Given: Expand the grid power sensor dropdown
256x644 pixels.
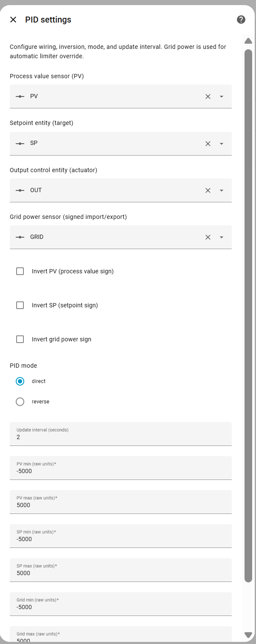Looking at the screenshot, I should (222, 237).
